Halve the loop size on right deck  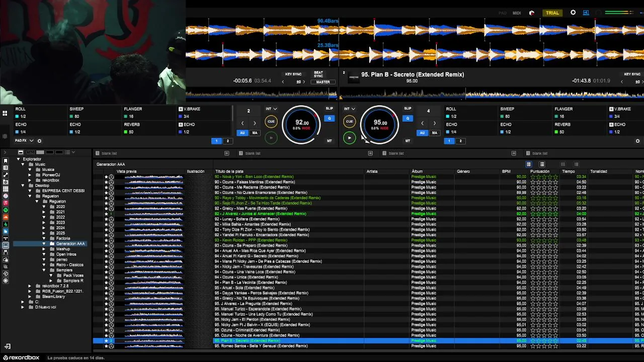(422, 123)
